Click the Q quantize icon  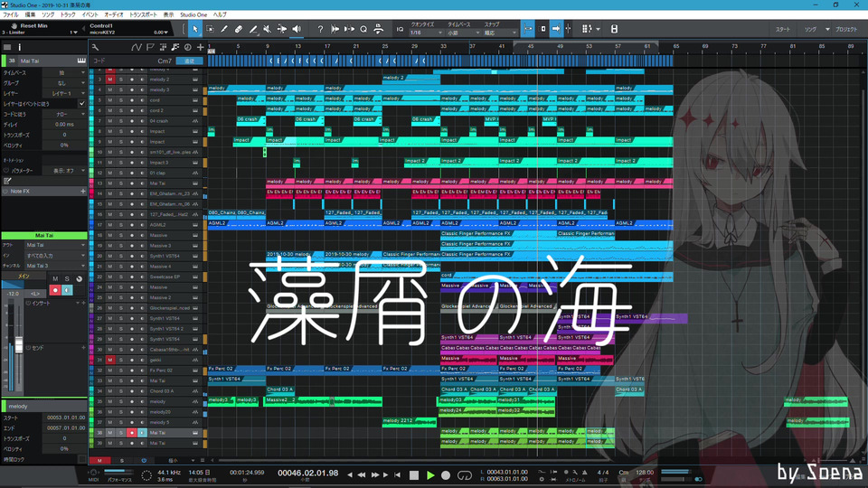pos(363,29)
